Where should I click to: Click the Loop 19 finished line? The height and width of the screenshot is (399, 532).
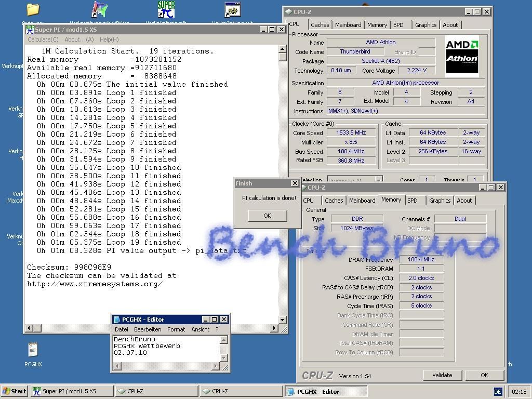pyautogui.click(x=109, y=242)
